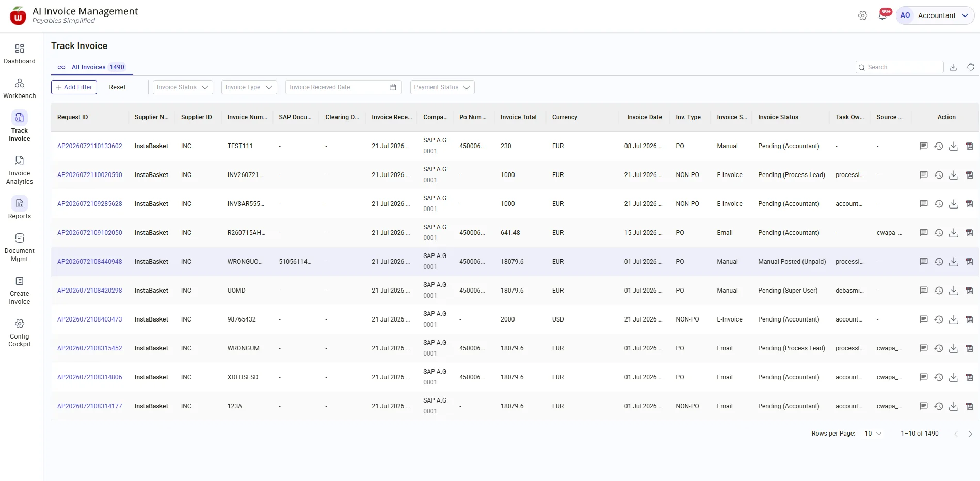
Task: Click the Search input field
Action: coord(899,67)
